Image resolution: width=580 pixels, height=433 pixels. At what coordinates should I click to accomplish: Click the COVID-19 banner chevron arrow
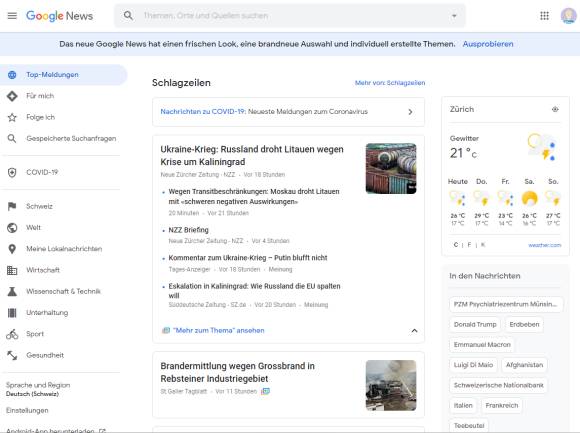click(410, 112)
